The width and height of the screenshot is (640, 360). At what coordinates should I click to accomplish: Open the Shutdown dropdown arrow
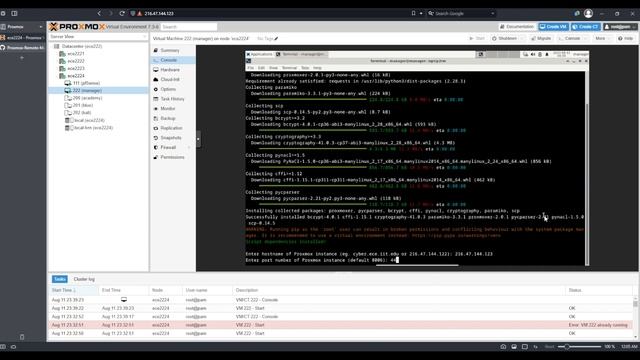tap(522, 38)
